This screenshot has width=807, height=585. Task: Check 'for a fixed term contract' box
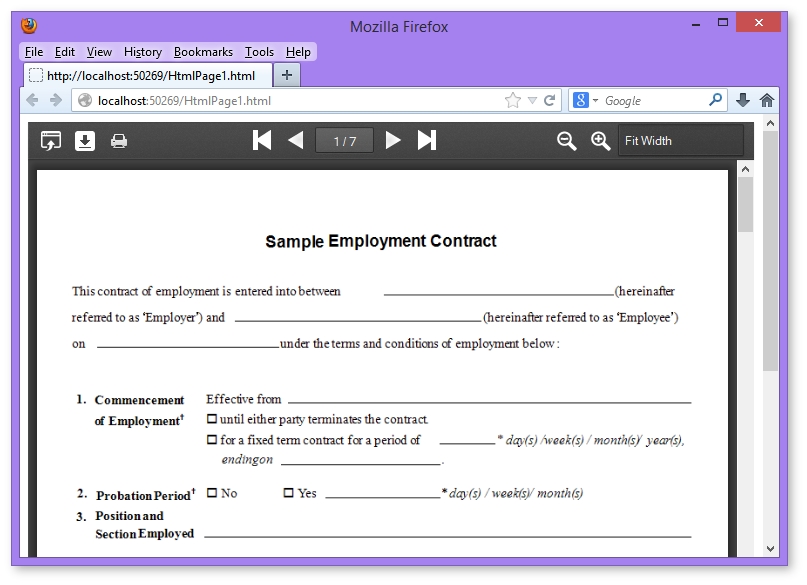coord(212,439)
